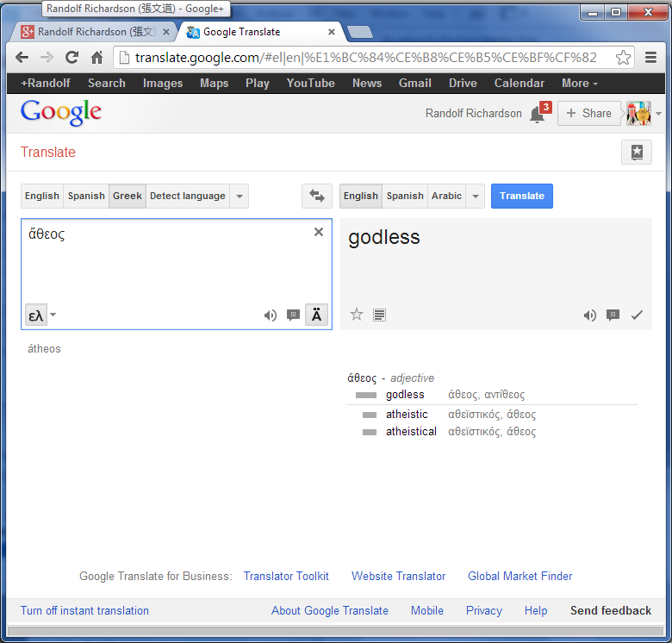Expand input tools dropdown arrow next to ελ
Image resolution: width=672 pixels, height=643 pixels.
53,315
